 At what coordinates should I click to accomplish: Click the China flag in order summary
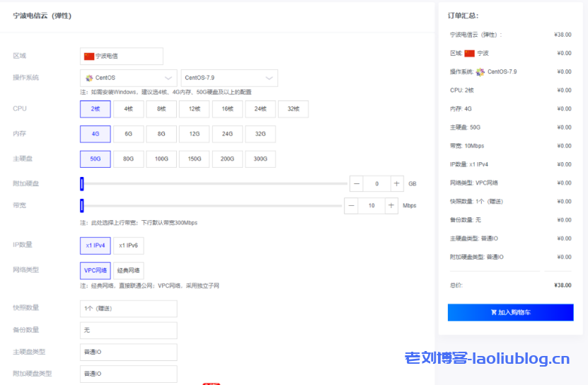click(470, 53)
